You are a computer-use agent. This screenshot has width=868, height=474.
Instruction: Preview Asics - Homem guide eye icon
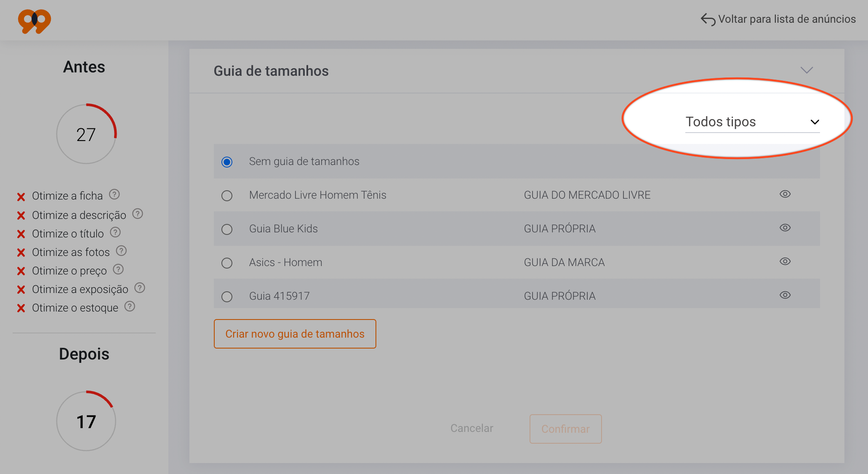[785, 261]
